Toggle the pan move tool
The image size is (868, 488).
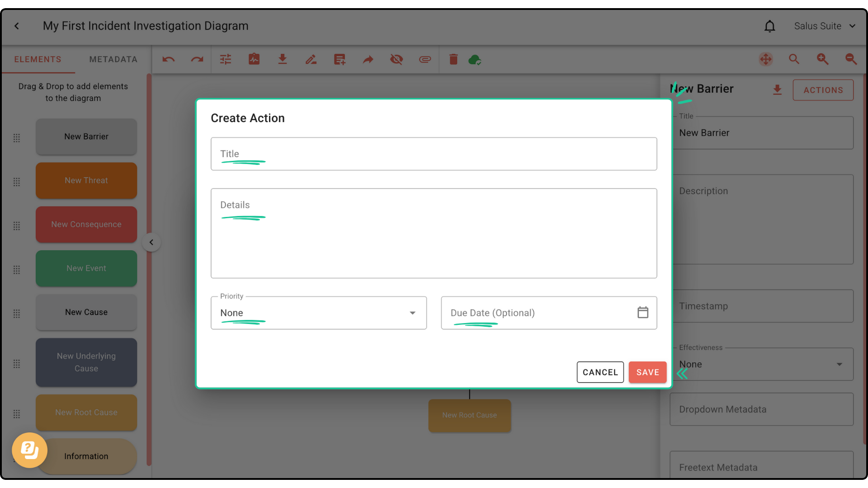click(766, 59)
